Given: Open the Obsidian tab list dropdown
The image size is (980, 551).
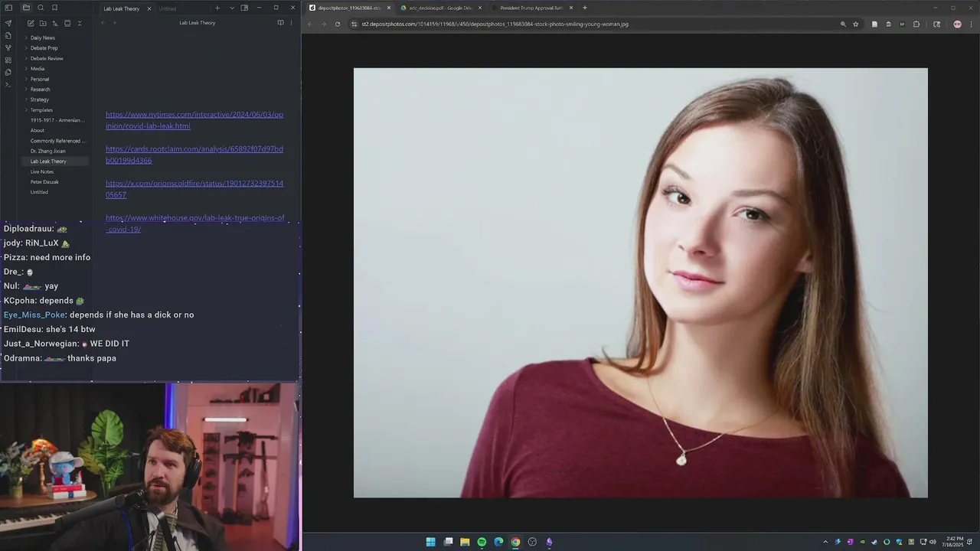Looking at the screenshot, I should [x=232, y=8].
